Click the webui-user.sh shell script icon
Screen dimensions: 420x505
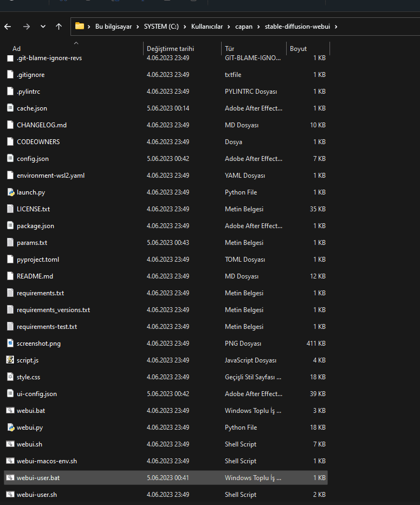pos(10,495)
